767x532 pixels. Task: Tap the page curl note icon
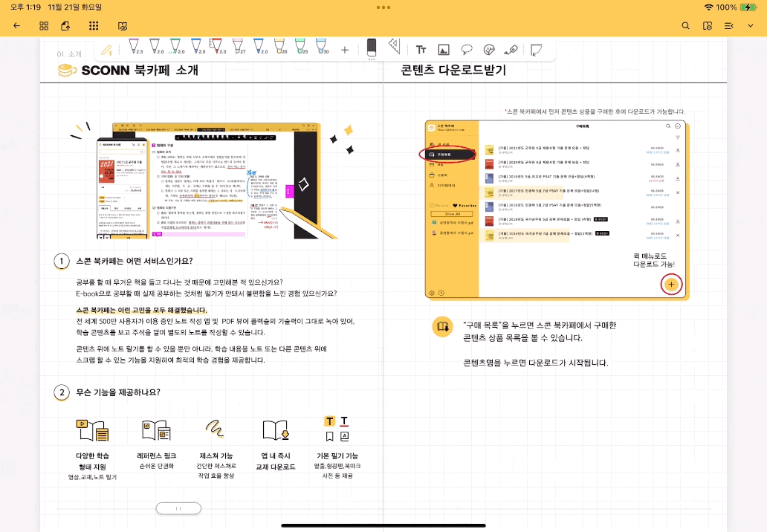(537, 50)
